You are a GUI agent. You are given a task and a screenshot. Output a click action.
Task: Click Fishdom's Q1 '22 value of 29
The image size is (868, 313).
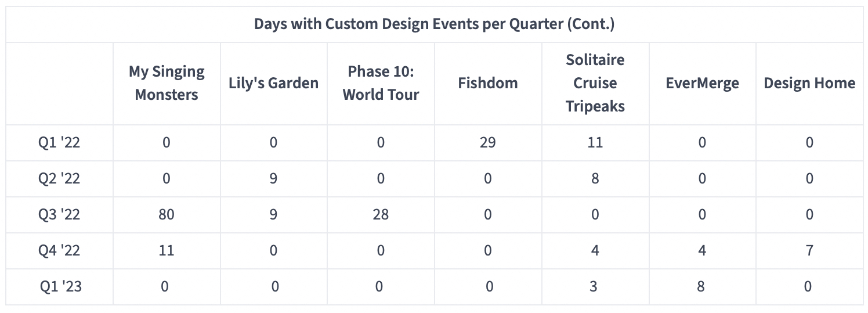pyautogui.click(x=487, y=142)
